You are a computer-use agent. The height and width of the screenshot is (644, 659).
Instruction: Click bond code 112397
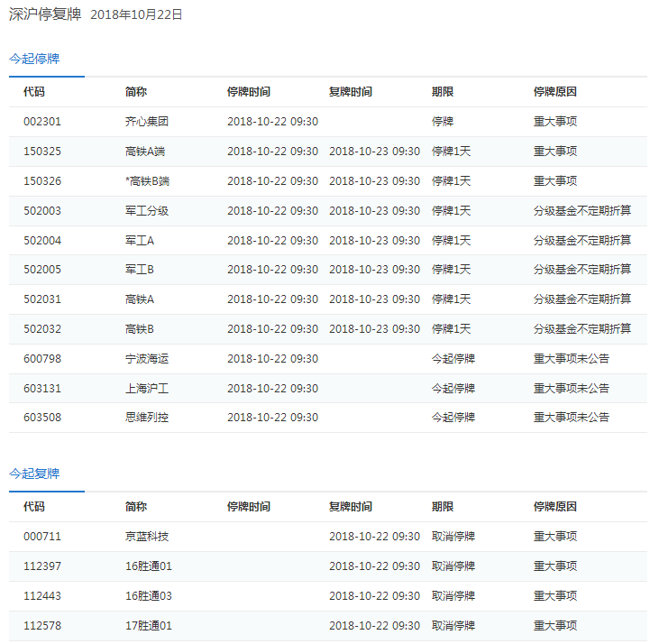pos(42,566)
